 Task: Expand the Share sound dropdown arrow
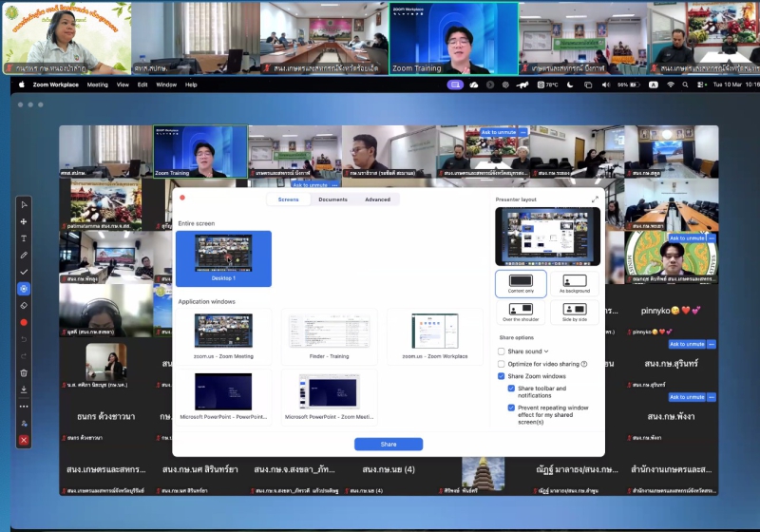[546, 351]
